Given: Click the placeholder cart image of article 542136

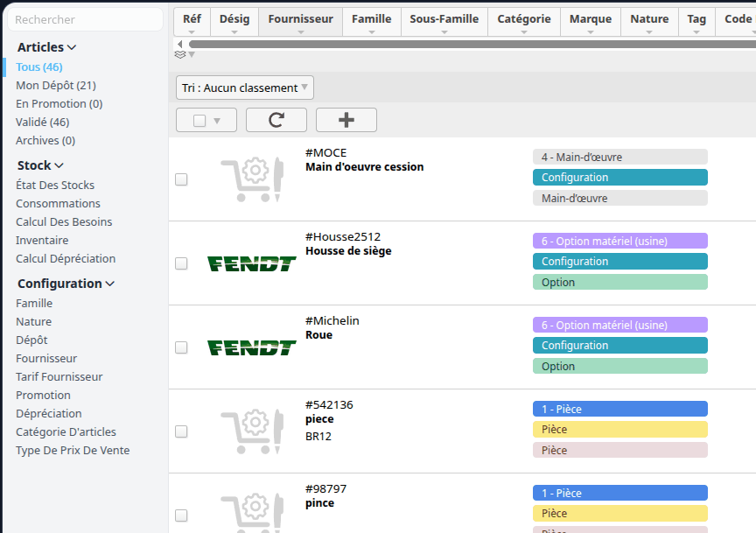Looking at the screenshot, I should tap(252, 431).
